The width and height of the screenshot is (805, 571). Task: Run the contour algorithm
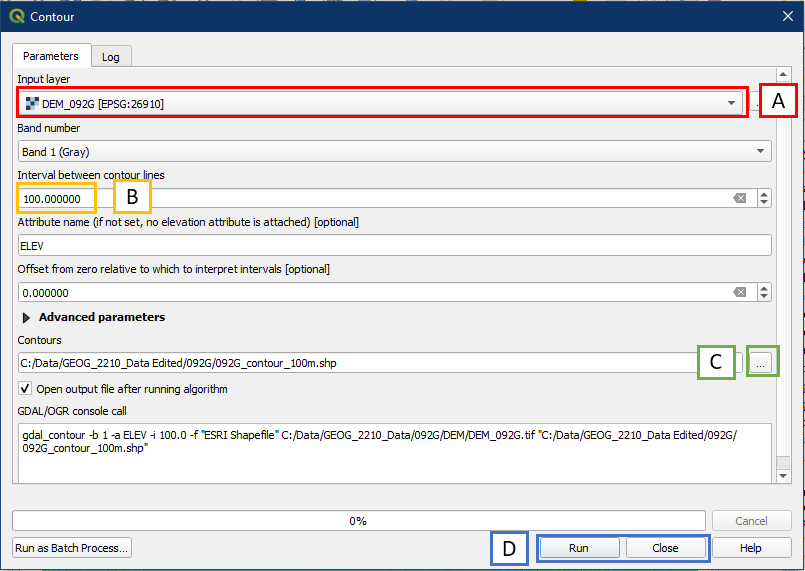coord(579,548)
